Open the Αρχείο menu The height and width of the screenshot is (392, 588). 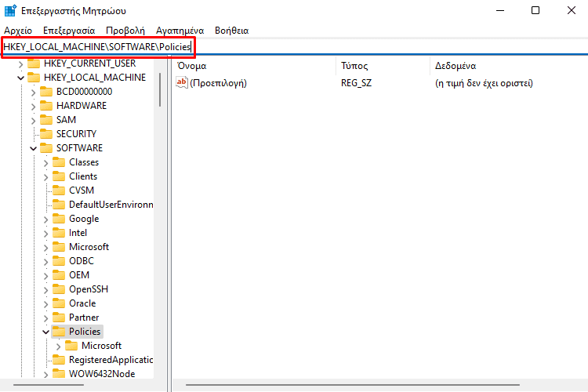[x=18, y=31]
